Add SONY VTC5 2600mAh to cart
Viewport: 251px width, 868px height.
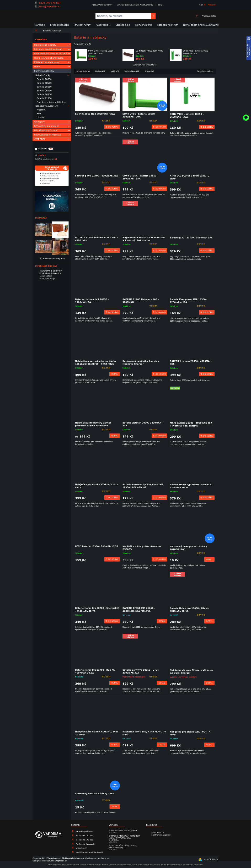coord(206,127)
